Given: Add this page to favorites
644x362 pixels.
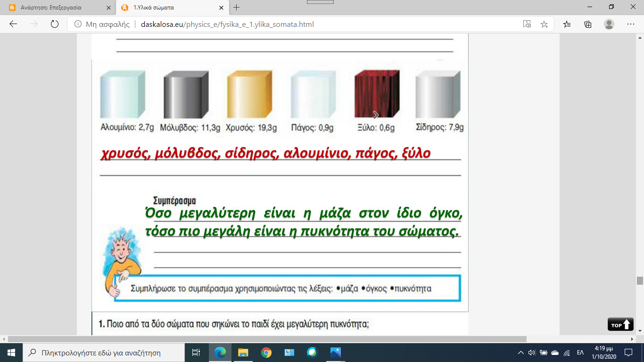Looking at the screenshot, I should tap(544, 24).
